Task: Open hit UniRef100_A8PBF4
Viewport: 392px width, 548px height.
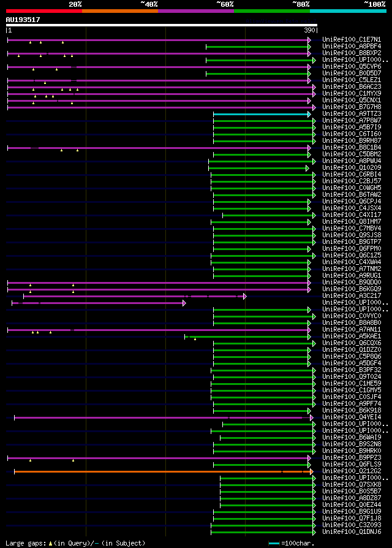Action: 352,46
